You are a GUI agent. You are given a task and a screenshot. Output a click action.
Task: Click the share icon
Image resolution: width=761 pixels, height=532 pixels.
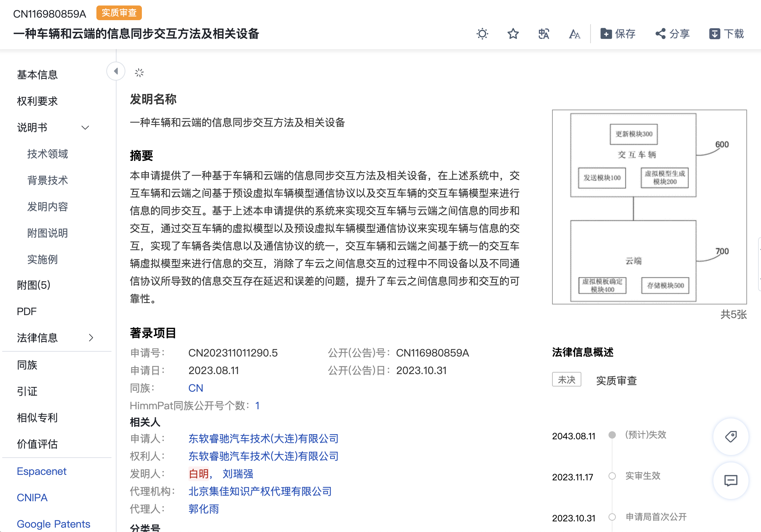pos(661,34)
